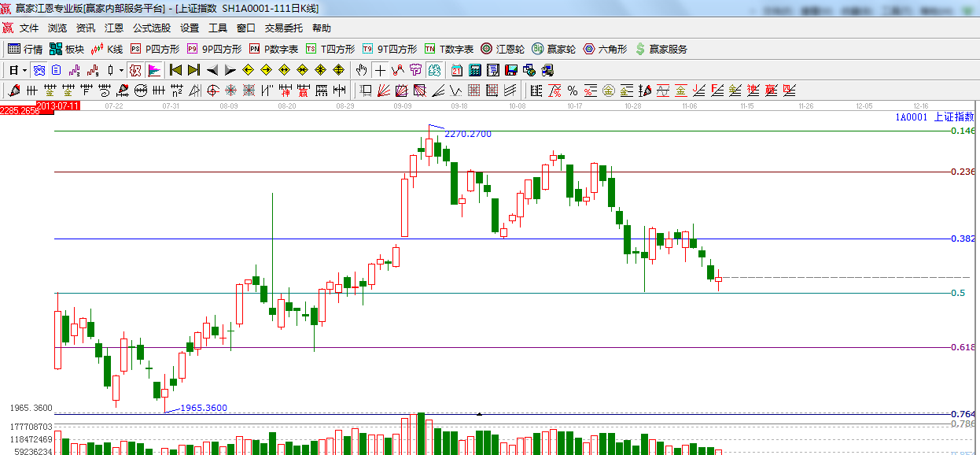980x455 pixels.
Task: Toggle the crosshair cursor tool
Action: coord(379,69)
